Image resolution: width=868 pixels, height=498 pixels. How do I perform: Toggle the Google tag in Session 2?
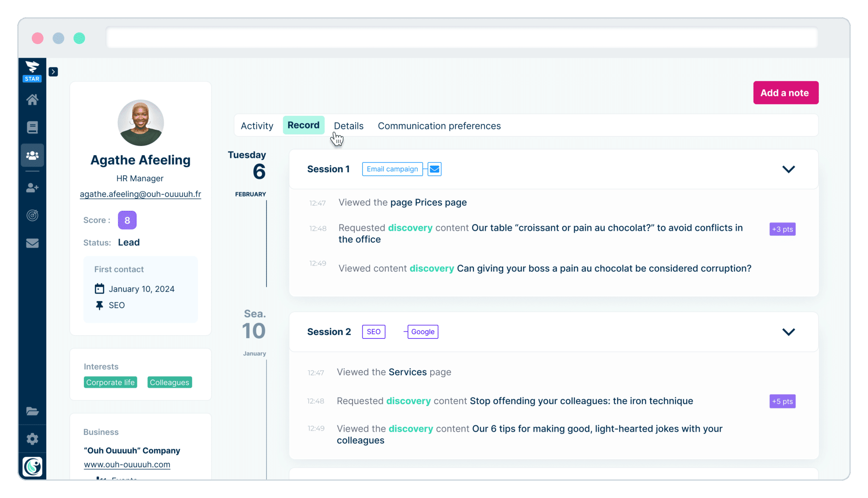423,332
